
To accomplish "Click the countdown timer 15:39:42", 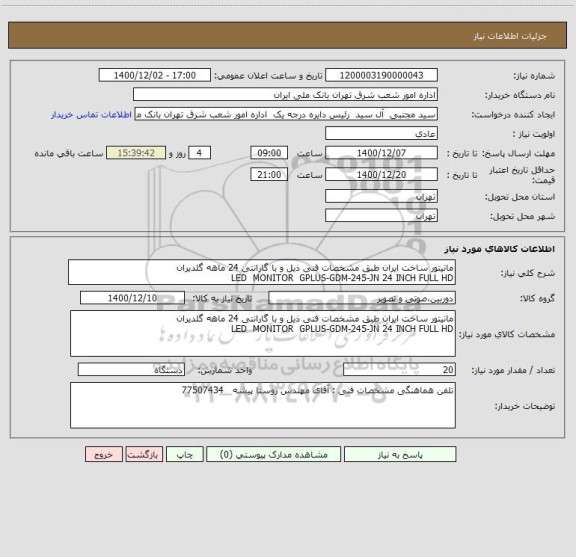I will click(x=136, y=153).
